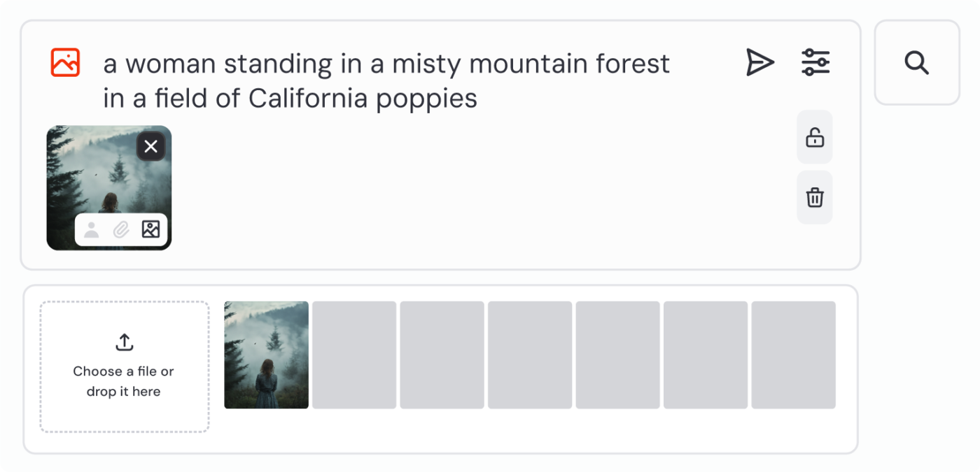980x472 pixels.
Task: Delete the prompt with trash icon
Action: [x=815, y=197]
